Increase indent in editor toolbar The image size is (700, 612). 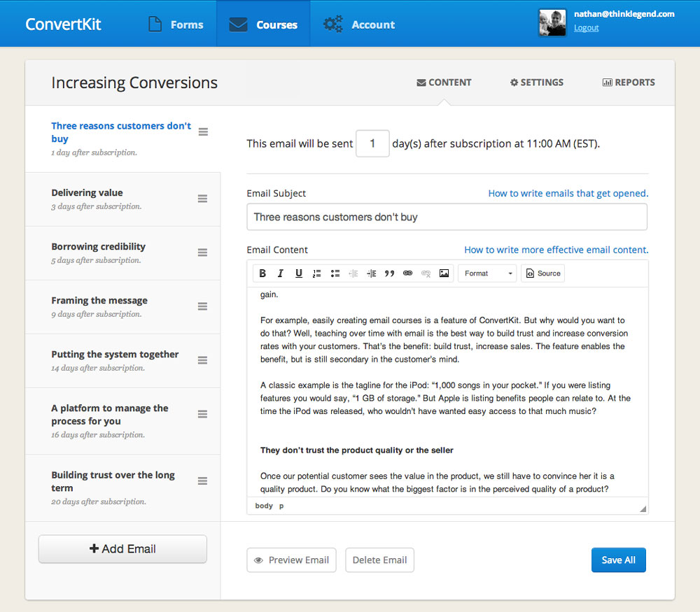(372, 273)
